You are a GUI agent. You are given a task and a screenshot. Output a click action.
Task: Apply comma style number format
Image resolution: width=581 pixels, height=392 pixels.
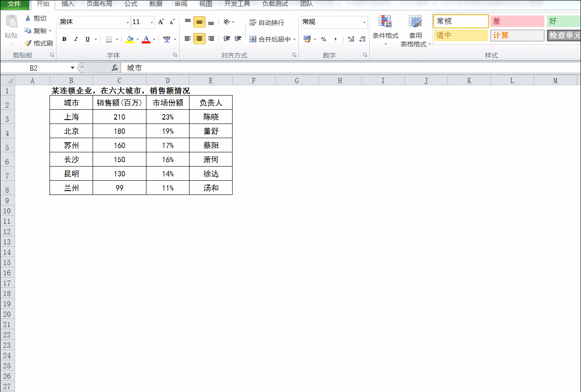[x=336, y=39]
